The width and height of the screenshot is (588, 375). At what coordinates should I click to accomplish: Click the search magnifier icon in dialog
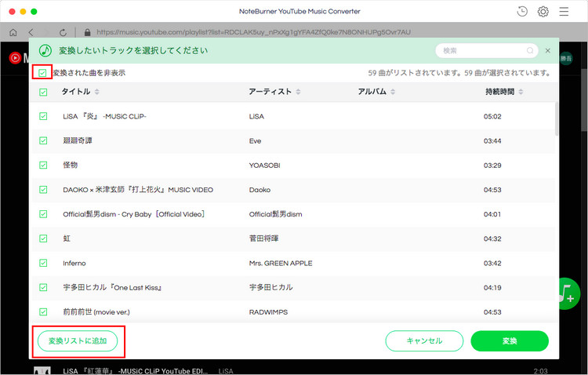point(530,50)
